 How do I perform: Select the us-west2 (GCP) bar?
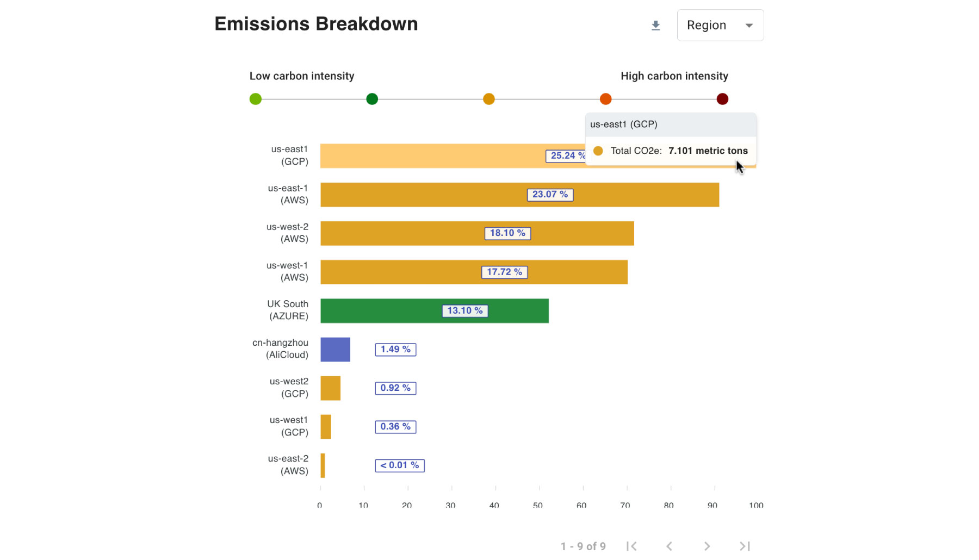330,388
